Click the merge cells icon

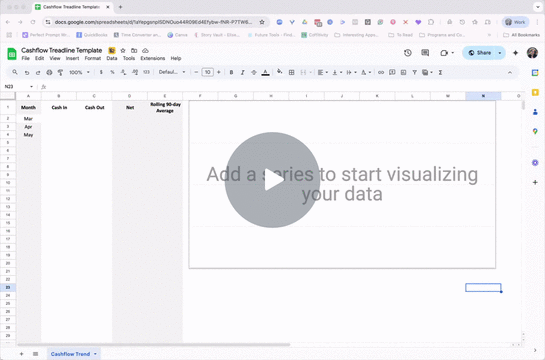(x=303, y=72)
